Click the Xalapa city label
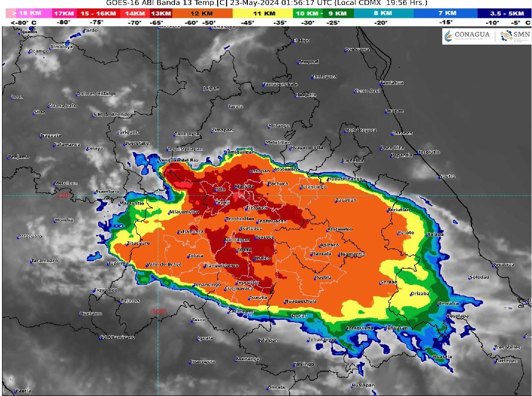This screenshot has width=532, height=396. point(435,234)
